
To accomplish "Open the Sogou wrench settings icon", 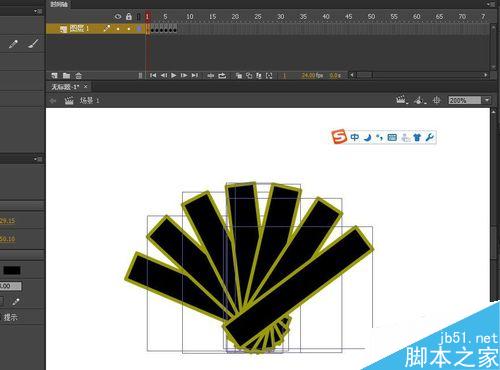I will click(x=430, y=137).
